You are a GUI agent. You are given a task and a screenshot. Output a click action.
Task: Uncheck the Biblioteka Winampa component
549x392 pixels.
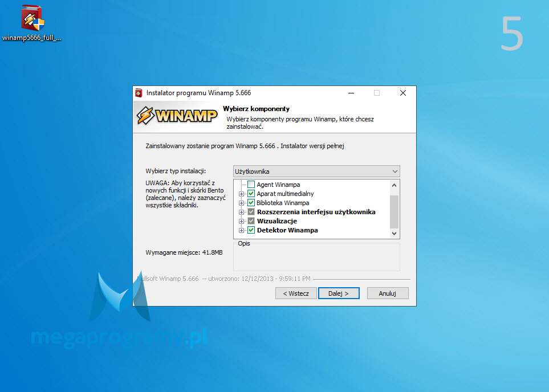click(x=251, y=203)
